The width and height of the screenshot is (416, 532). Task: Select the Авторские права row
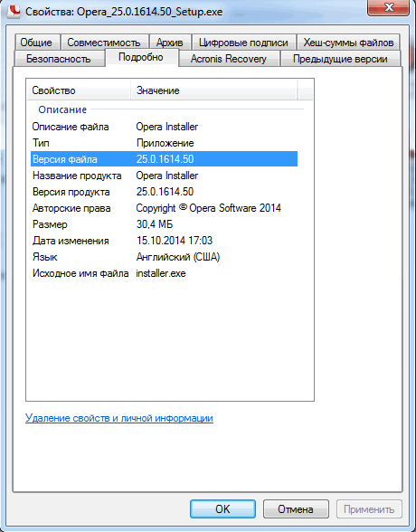click(x=164, y=208)
